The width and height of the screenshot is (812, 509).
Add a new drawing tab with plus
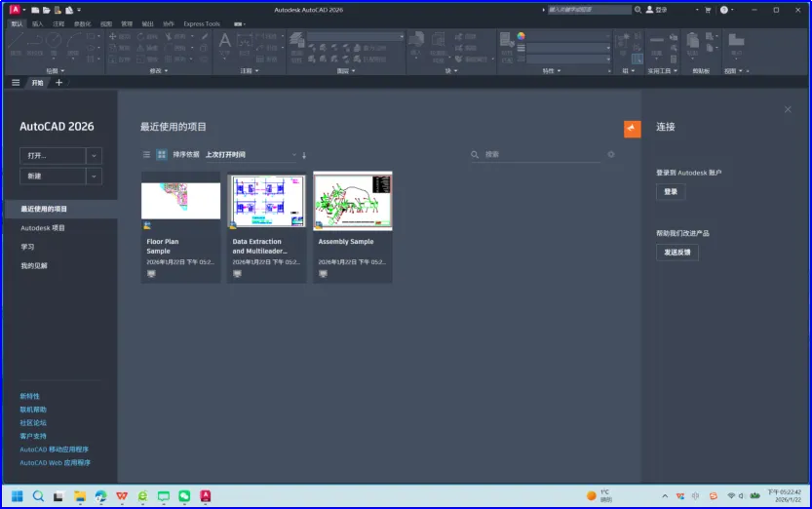tap(58, 83)
